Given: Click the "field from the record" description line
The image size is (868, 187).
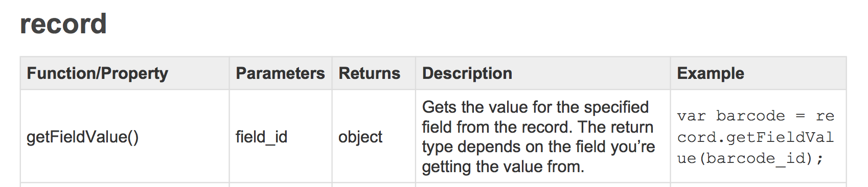Looking at the screenshot, I should click(537, 127).
